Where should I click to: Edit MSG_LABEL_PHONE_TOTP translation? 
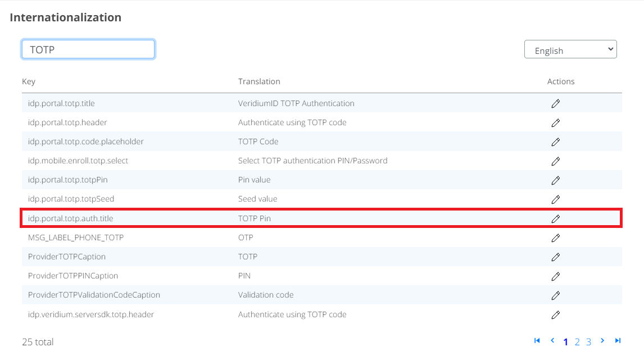pyautogui.click(x=555, y=237)
